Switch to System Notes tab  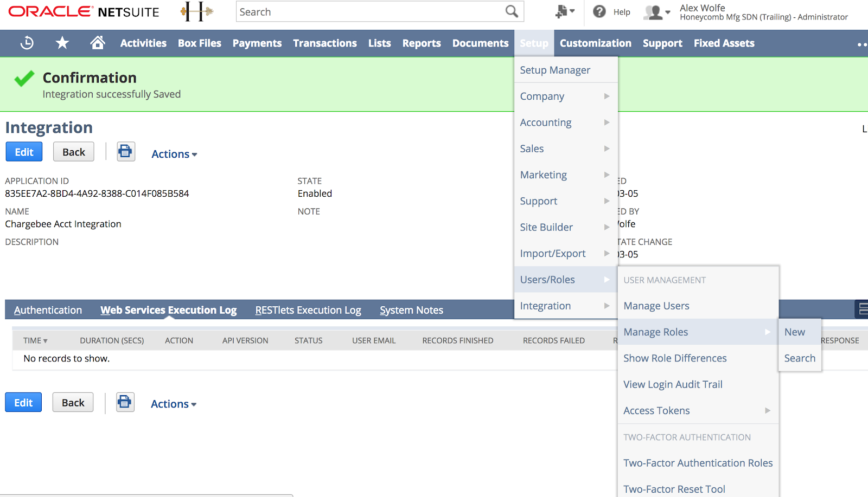pyautogui.click(x=411, y=310)
